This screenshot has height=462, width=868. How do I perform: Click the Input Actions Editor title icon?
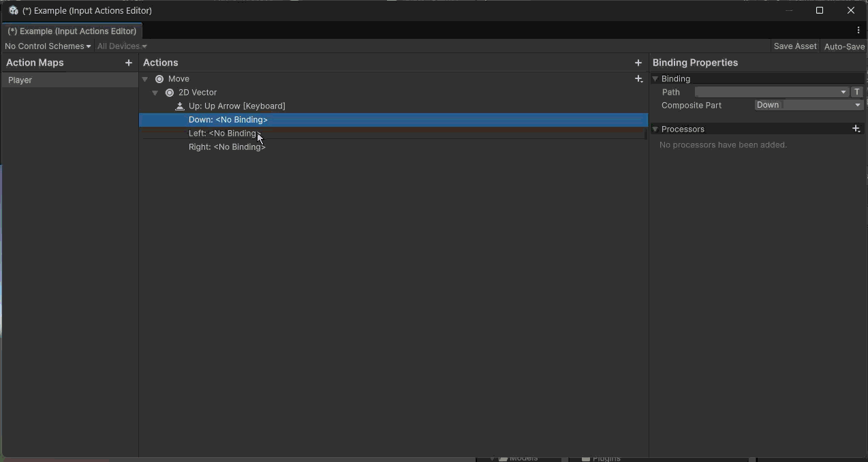13,11
